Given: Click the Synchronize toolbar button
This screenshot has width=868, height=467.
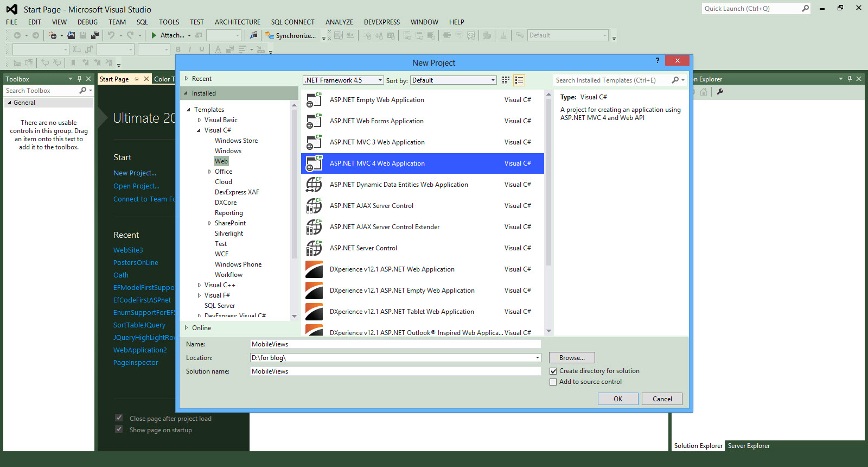Looking at the screenshot, I should pyautogui.click(x=291, y=35).
